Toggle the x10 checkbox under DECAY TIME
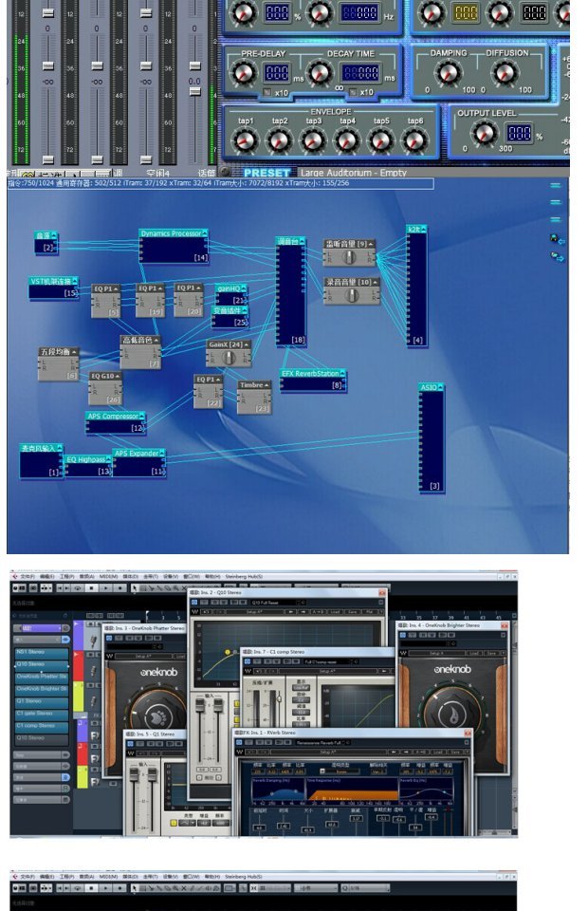This screenshot has height=911, width=588. 352,92
